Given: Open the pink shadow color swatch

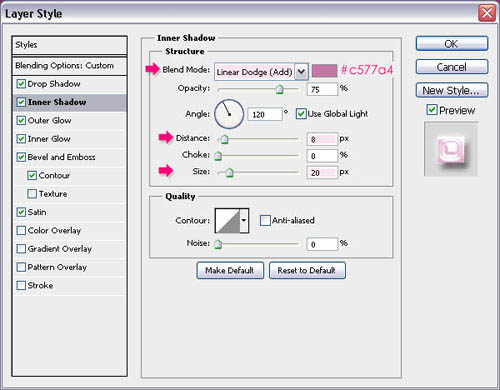Looking at the screenshot, I should (324, 71).
